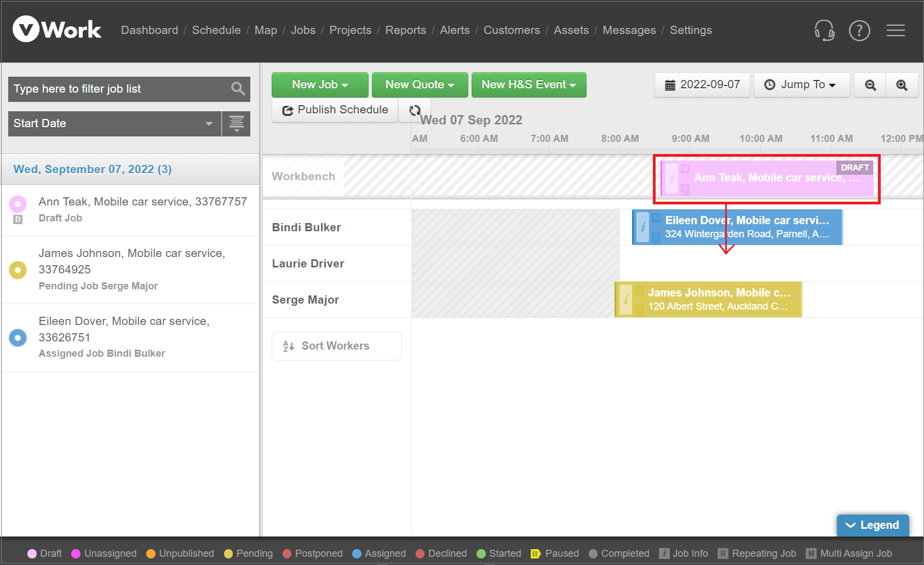Click the headset support icon
The width and height of the screenshot is (924, 565).
825,31
